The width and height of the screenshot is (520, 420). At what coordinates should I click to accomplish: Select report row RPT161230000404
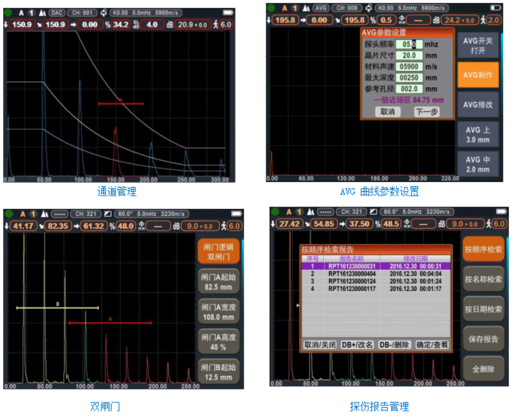(x=376, y=274)
